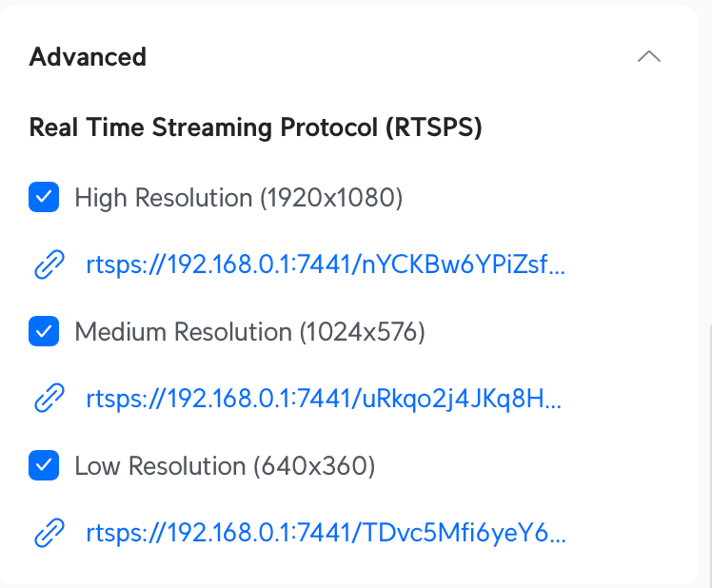Click the Real Time Streaming Protocol (RTSPS) heading

(256, 127)
